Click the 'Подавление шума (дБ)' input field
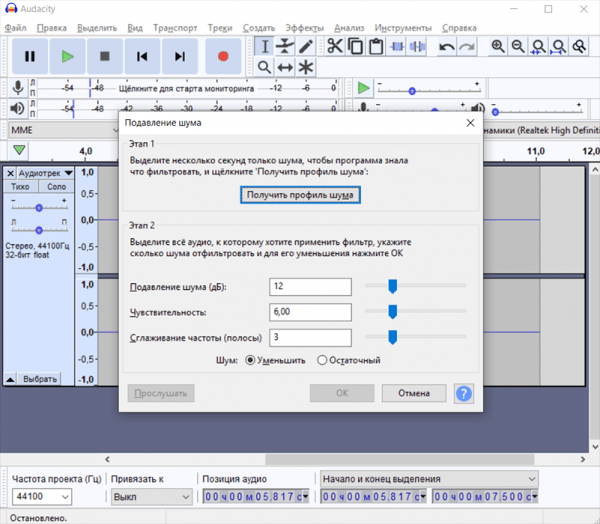 [310, 287]
